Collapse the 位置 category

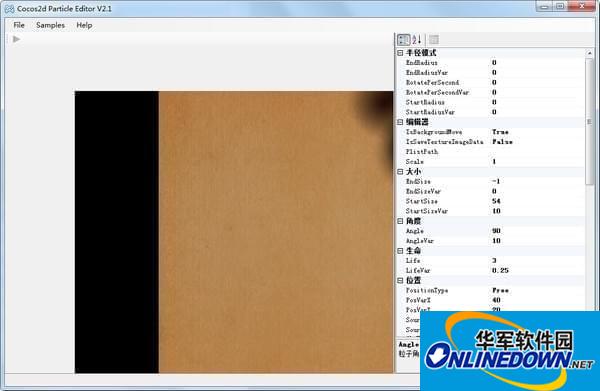click(400, 281)
